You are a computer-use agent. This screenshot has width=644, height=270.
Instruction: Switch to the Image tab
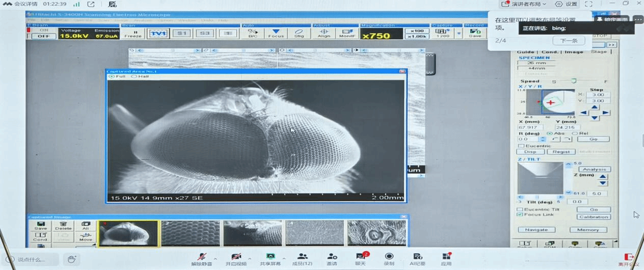point(574,52)
